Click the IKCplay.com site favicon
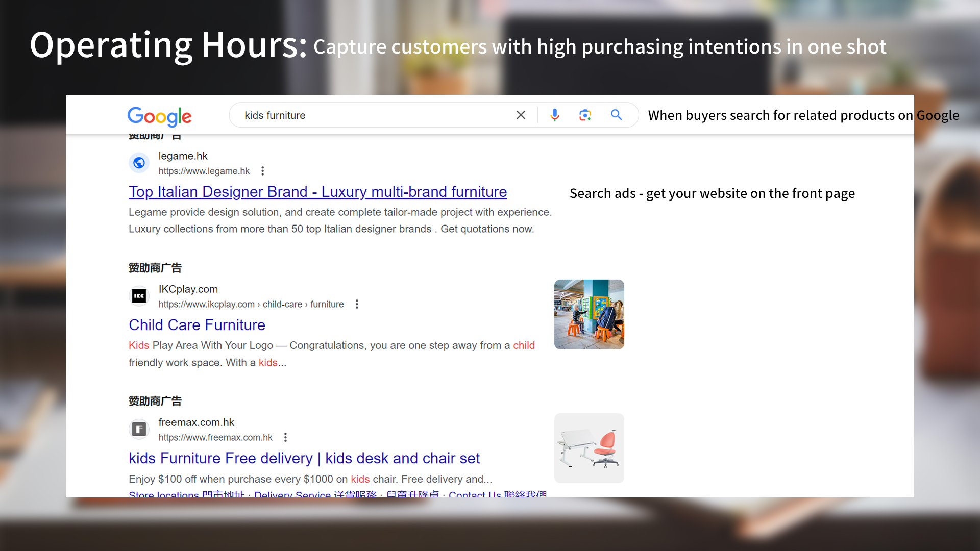Image resolution: width=980 pixels, height=551 pixels. pyautogui.click(x=139, y=296)
